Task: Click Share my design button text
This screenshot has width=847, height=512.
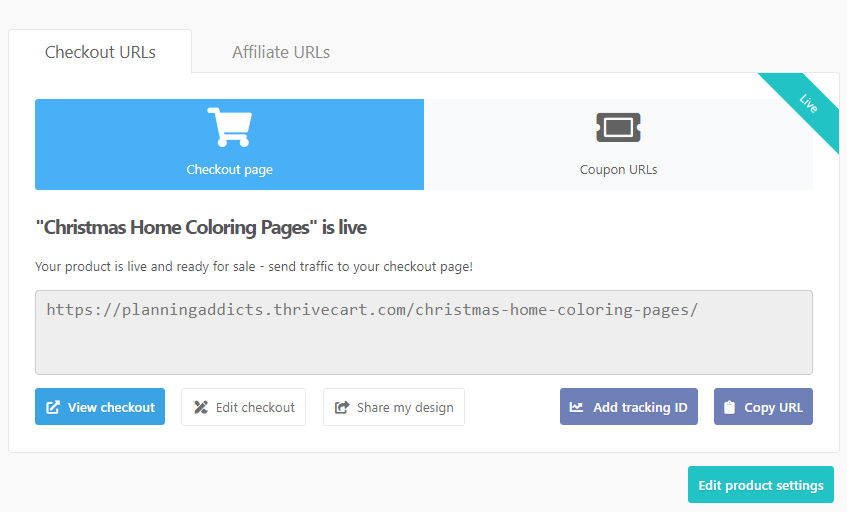Action: [x=405, y=408]
